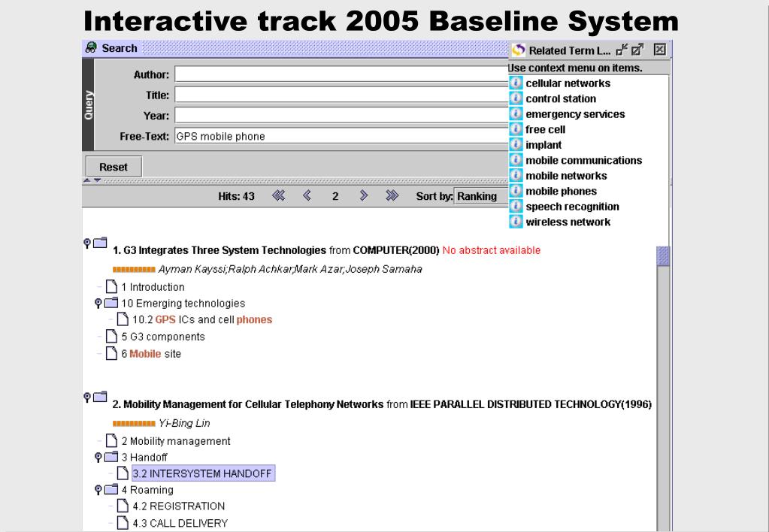Select 10.2 GPS ICs and cell phones
Image resolution: width=769 pixels, height=532 pixels.
202,319
